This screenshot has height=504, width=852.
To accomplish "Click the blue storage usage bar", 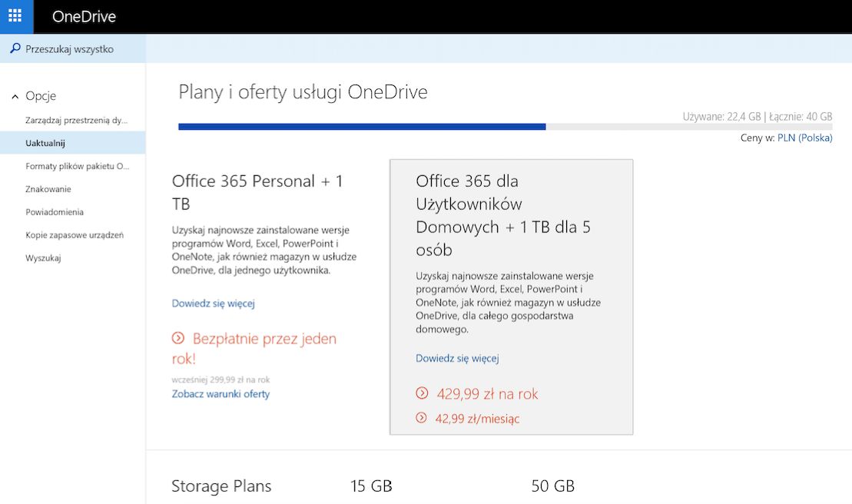I will coord(362,127).
